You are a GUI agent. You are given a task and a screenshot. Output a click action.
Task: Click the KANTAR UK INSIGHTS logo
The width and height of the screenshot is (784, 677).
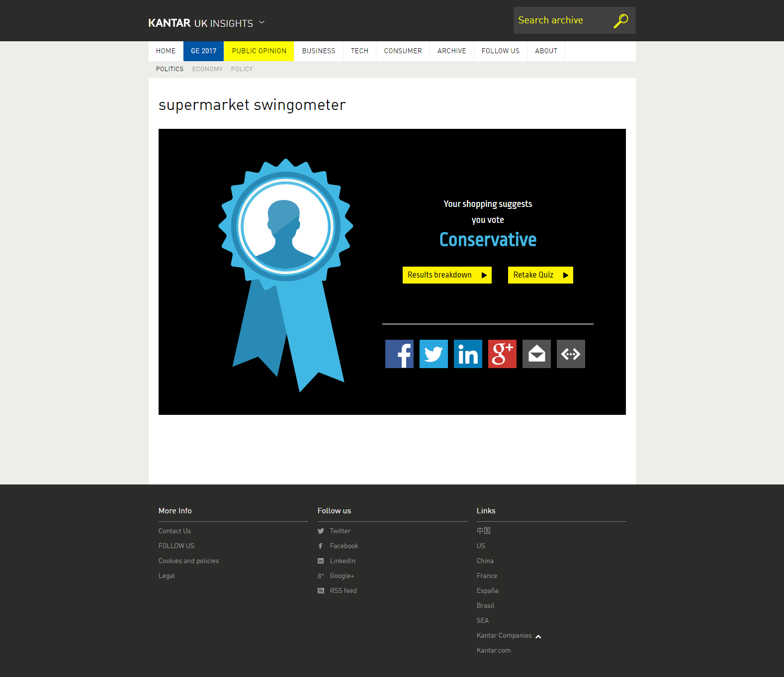(x=200, y=23)
